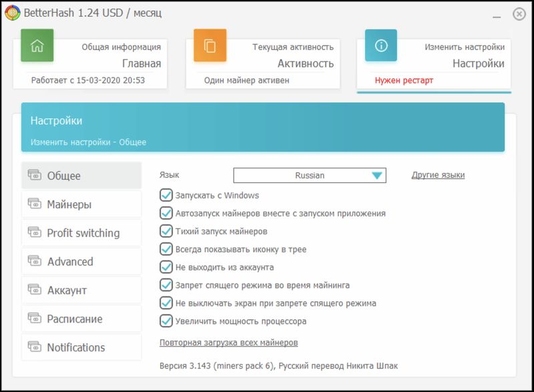Click the icon beside Notifications sidebar item

click(x=35, y=347)
